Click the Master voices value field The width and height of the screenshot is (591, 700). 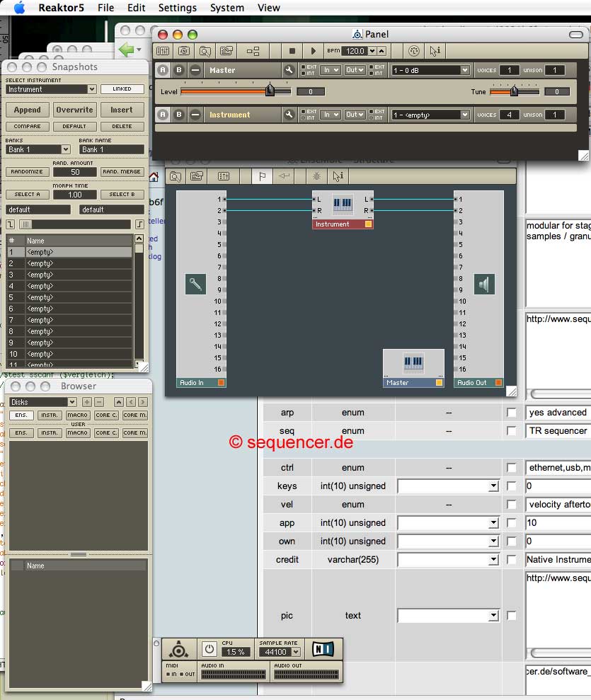[x=509, y=70]
